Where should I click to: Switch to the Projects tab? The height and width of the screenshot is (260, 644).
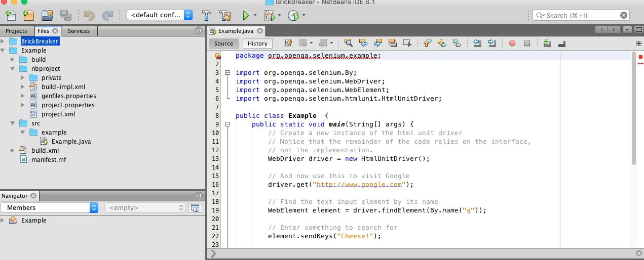pyautogui.click(x=16, y=31)
